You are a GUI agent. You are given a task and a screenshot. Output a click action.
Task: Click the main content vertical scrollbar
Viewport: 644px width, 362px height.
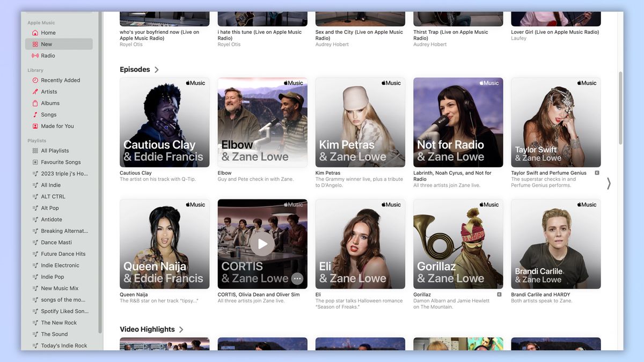620,107
